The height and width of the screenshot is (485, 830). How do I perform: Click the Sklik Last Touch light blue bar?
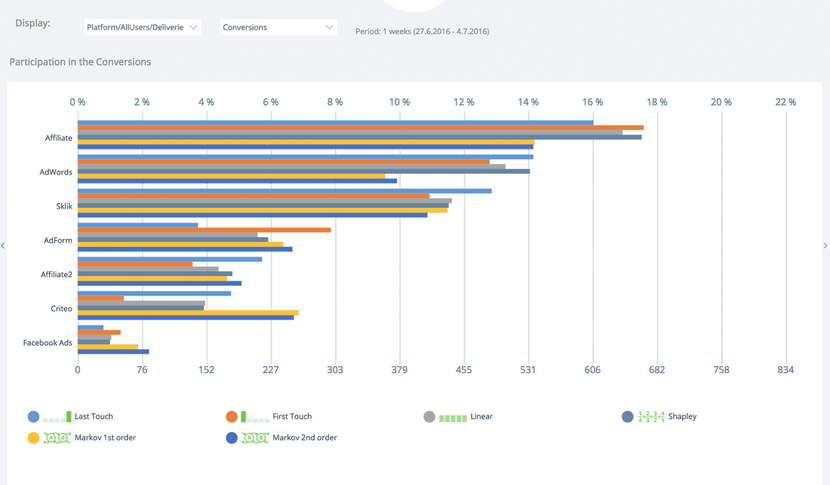(x=285, y=191)
